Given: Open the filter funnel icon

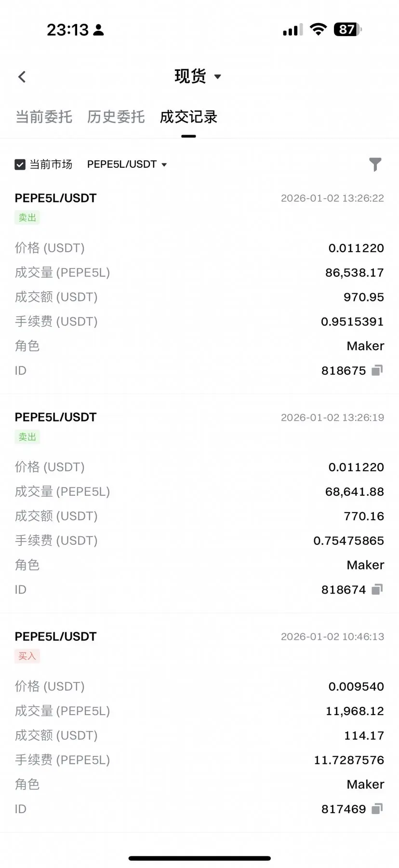Looking at the screenshot, I should coord(375,164).
